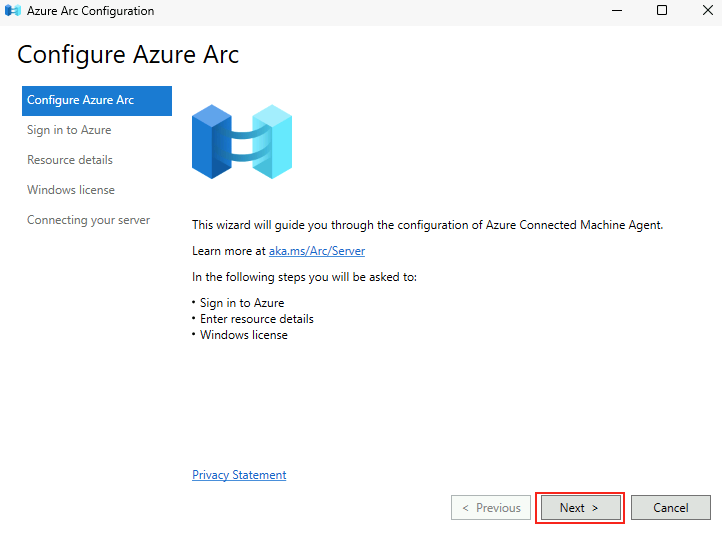722x533 pixels.
Task: Click the Previous button
Action: [x=491, y=508]
